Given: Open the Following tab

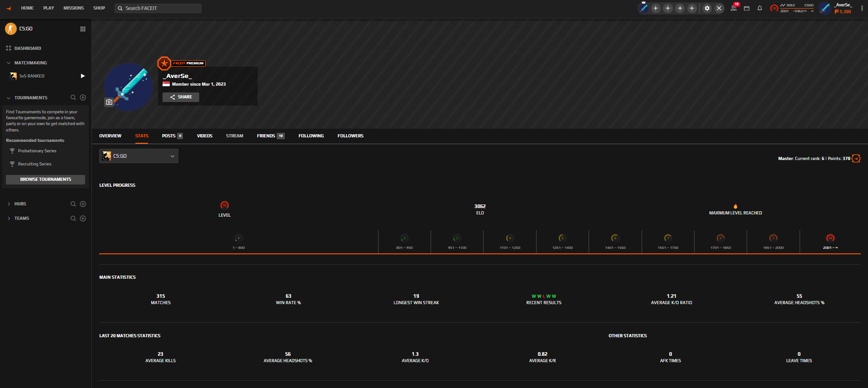Looking at the screenshot, I should point(311,136).
